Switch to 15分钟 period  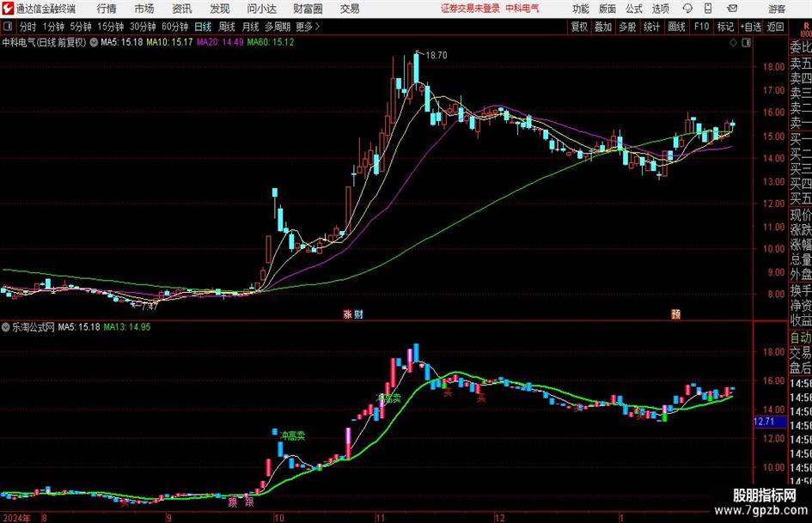point(111,27)
